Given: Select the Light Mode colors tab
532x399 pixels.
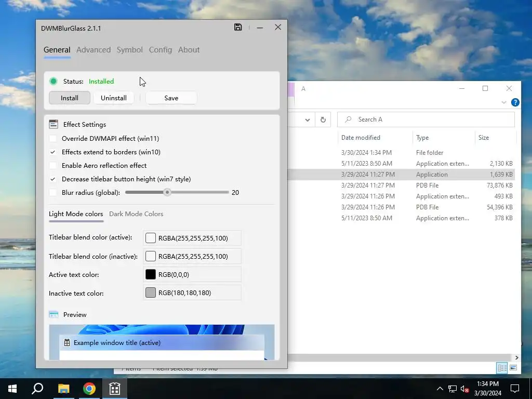Looking at the screenshot, I should [x=76, y=214].
